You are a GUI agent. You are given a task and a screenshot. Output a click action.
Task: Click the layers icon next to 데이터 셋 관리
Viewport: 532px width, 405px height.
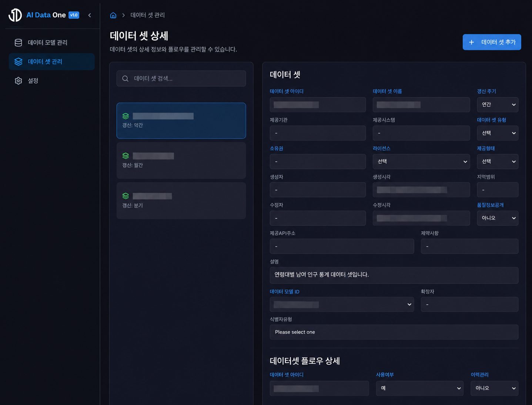[18, 61]
